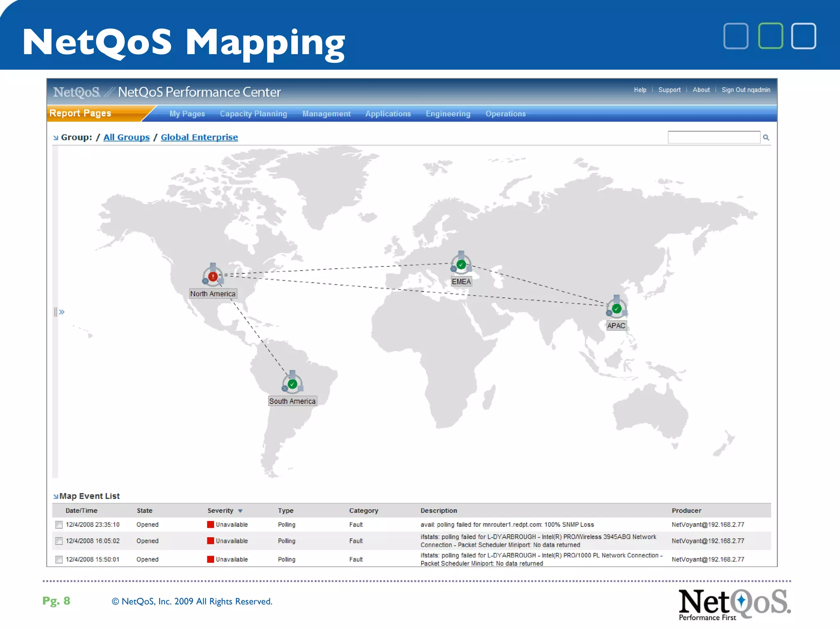The width and height of the screenshot is (840, 630).
Task: Click the APAC green status node icon
Action: click(x=616, y=309)
